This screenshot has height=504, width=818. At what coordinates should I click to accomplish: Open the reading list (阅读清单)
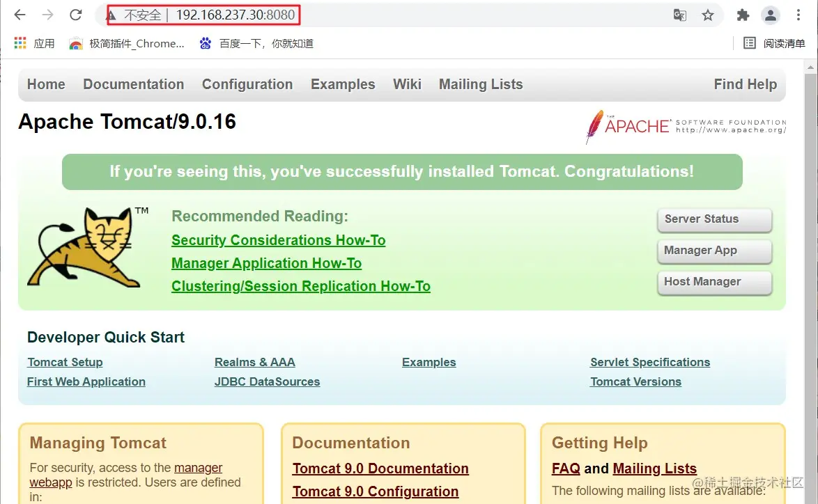tap(774, 43)
